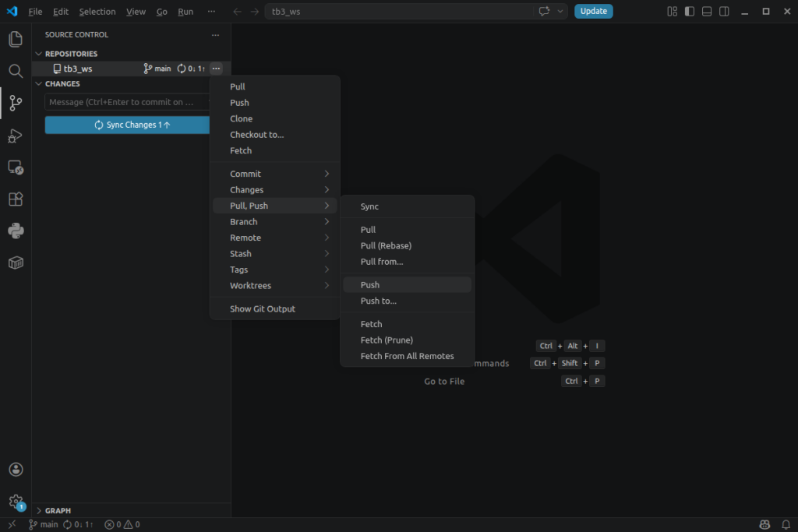Choose Push to... in submenu

coord(407,301)
